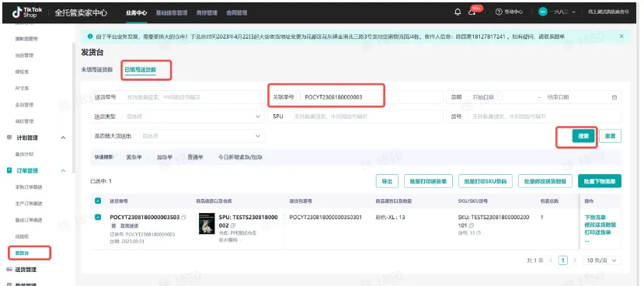
Task: Dismiss the warehouse address notice banner
Action: coord(621,37)
